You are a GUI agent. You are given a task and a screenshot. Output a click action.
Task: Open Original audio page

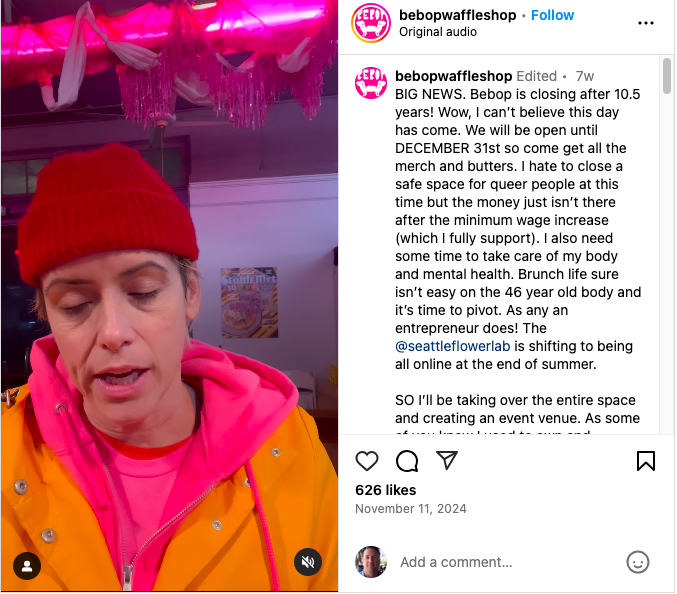coord(438,32)
